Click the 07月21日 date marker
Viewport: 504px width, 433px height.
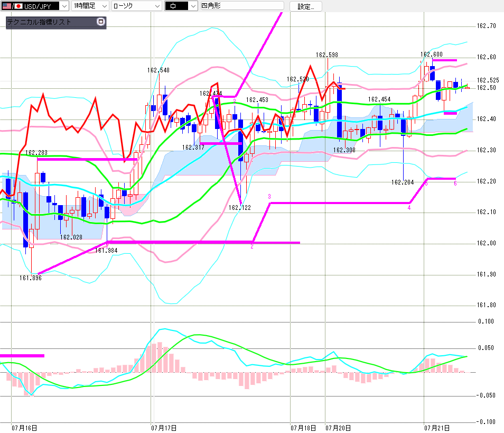click(x=437, y=428)
